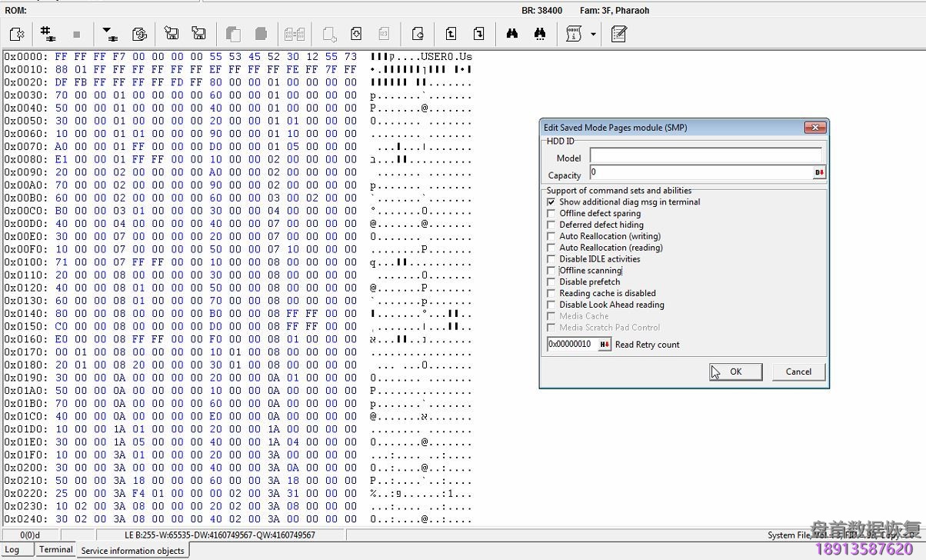Dismiss the SMP dialog via Cancel
The height and width of the screenshot is (560, 926).
click(798, 372)
